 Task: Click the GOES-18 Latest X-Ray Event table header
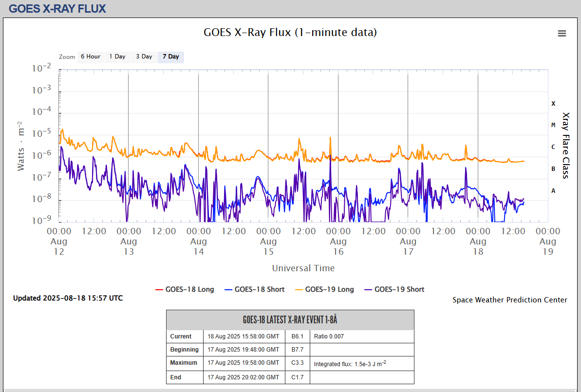point(290,320)
